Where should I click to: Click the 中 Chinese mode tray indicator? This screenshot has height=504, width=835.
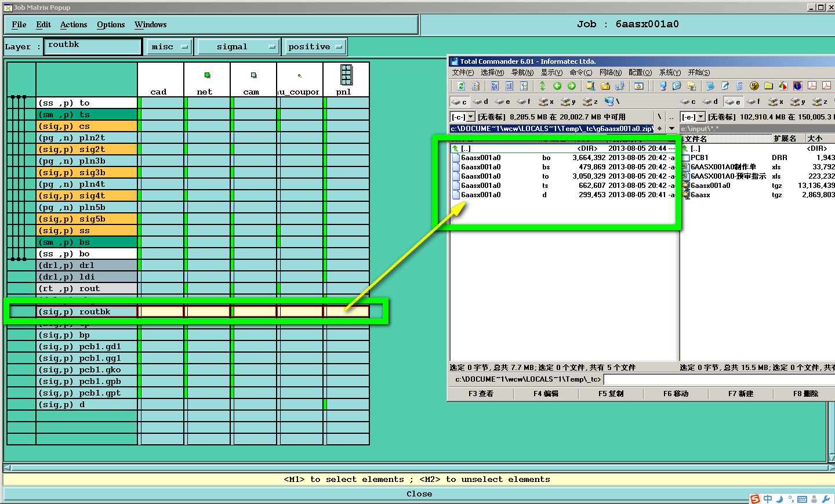coord(768,499)
